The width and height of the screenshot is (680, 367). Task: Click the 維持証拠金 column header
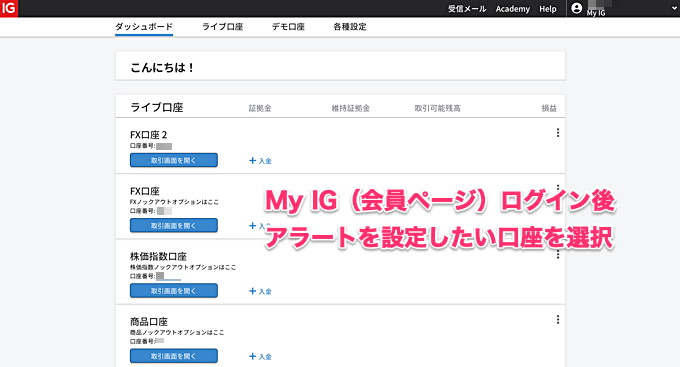351,108
